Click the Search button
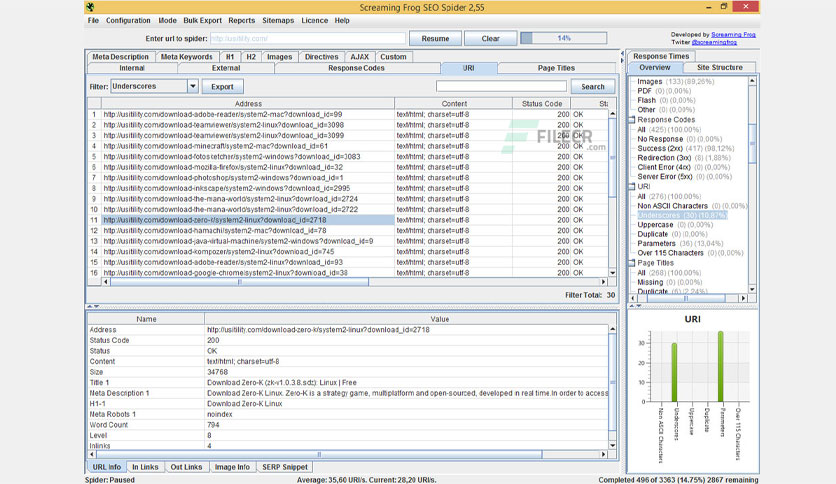Screen dimensions: 836x484 (x=593, y=86)
